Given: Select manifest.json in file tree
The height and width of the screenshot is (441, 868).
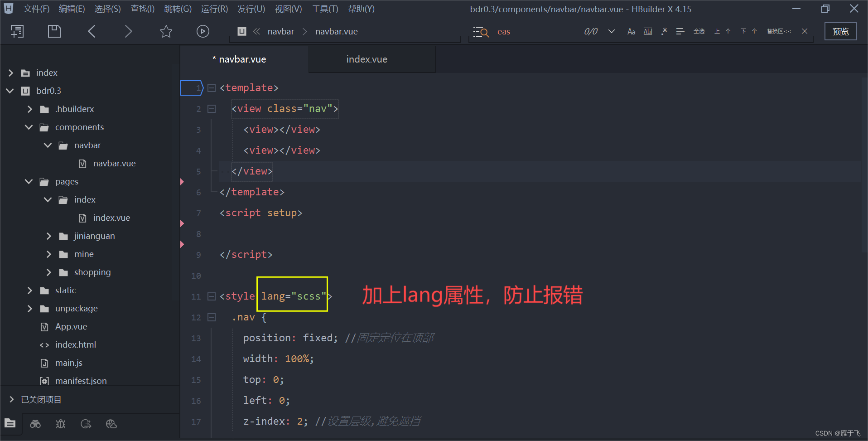Looking at the screenshot, I should click(x=81, y=381).
